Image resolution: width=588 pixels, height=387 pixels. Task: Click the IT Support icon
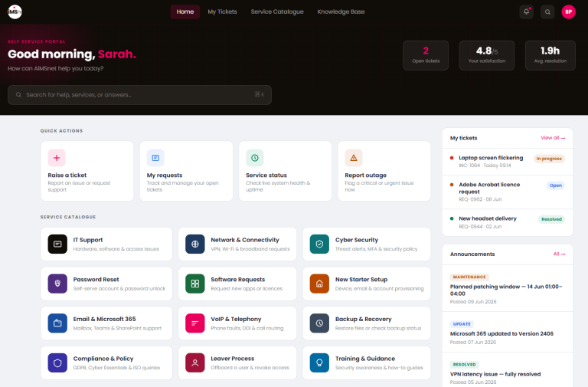[57, 244]
